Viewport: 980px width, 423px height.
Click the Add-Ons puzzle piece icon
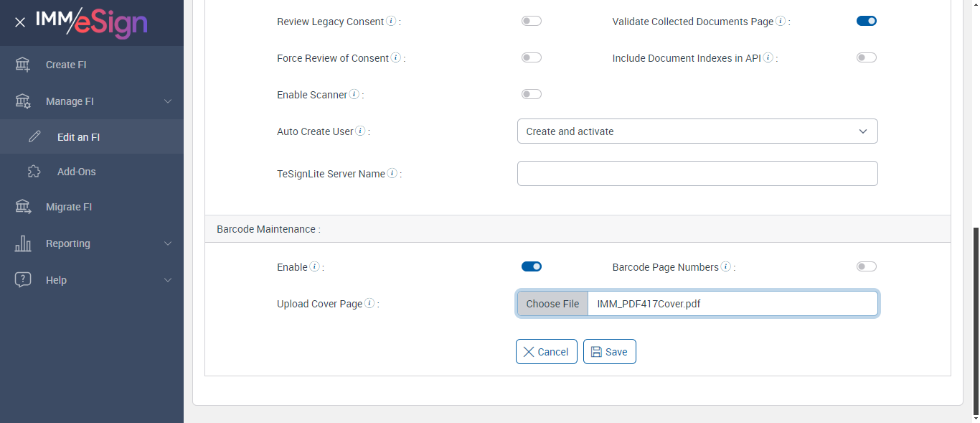tap(34, 172)
